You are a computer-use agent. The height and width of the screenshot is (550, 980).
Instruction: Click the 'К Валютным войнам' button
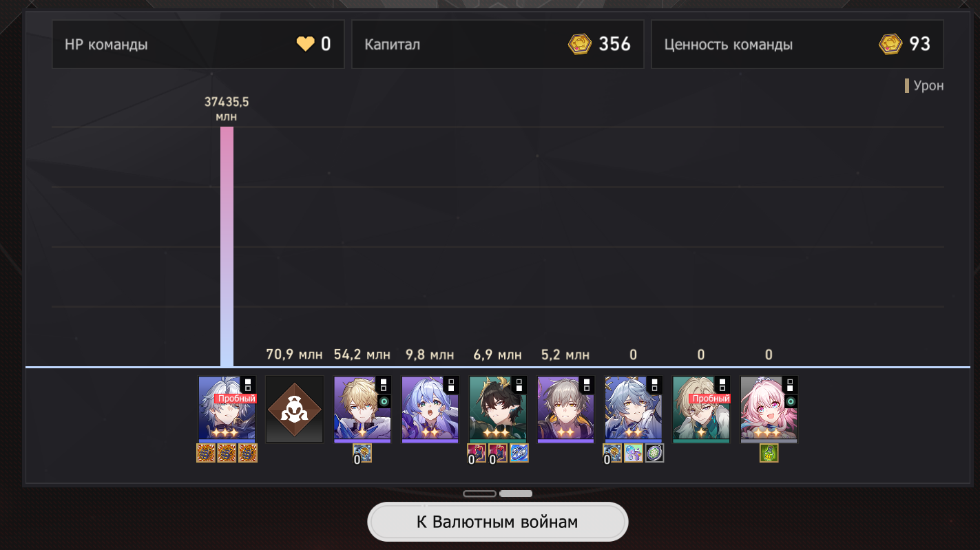coord(497,522)
